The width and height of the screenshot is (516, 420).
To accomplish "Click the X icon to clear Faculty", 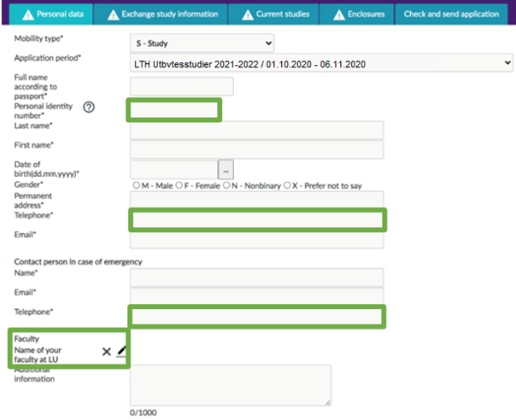I will click(x=107, y=351).
